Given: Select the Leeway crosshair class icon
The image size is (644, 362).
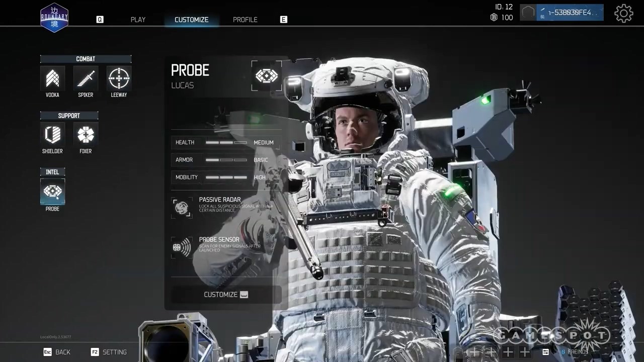Looking at the screenshot, I should (x=119, y=78).
